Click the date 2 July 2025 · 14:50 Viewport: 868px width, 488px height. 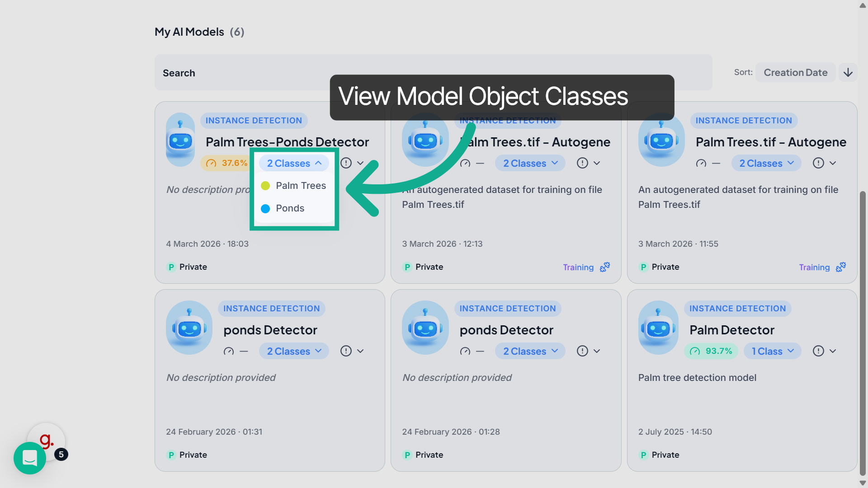pyautogui.click(x=675, y=432)
